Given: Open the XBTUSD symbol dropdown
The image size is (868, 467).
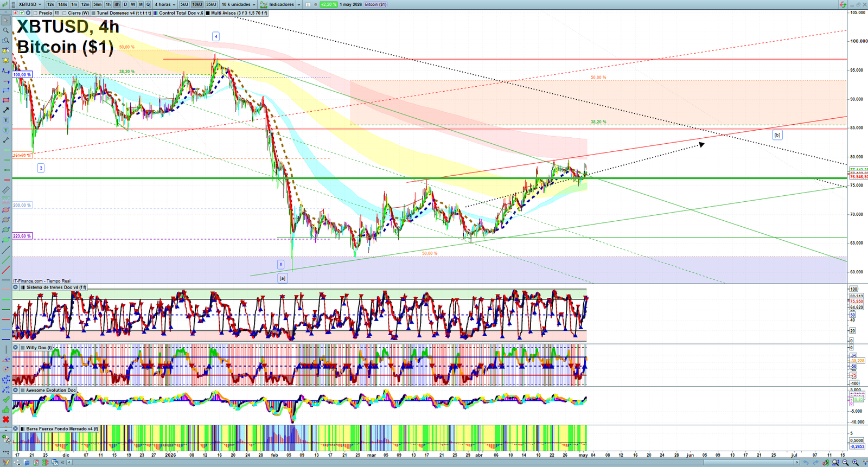Looking at the screenshot, I should point(30,4).
